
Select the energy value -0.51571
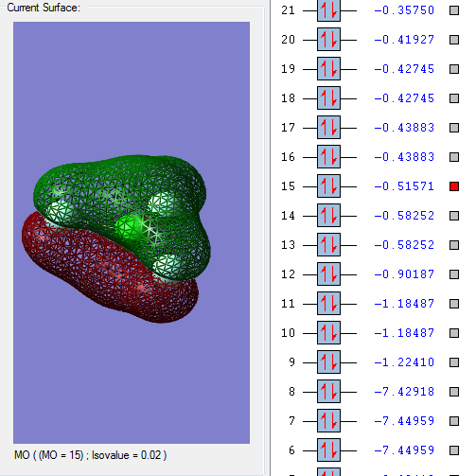(404, 186)
